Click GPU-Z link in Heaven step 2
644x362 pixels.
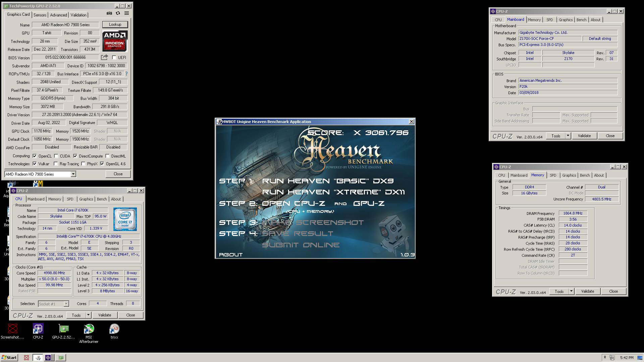pyautogui.click(x=369, y=203)
